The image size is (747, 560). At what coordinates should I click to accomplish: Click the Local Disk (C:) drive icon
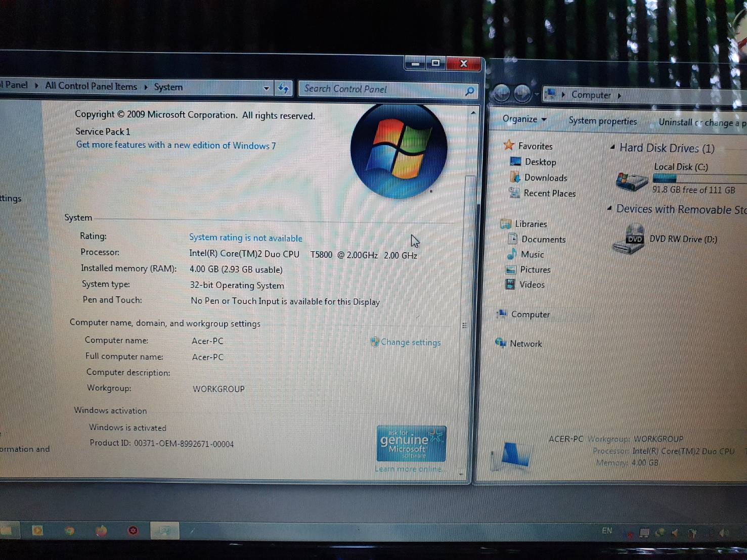[x=631, y=180]
